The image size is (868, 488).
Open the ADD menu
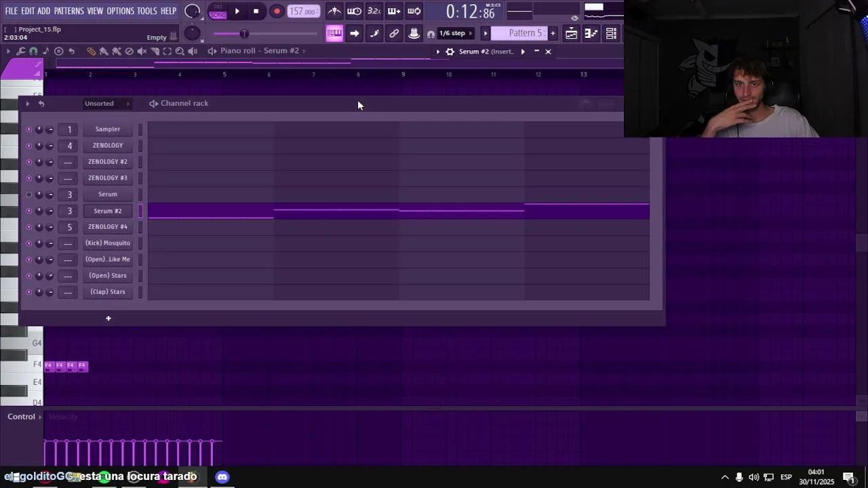coord(44,11)
